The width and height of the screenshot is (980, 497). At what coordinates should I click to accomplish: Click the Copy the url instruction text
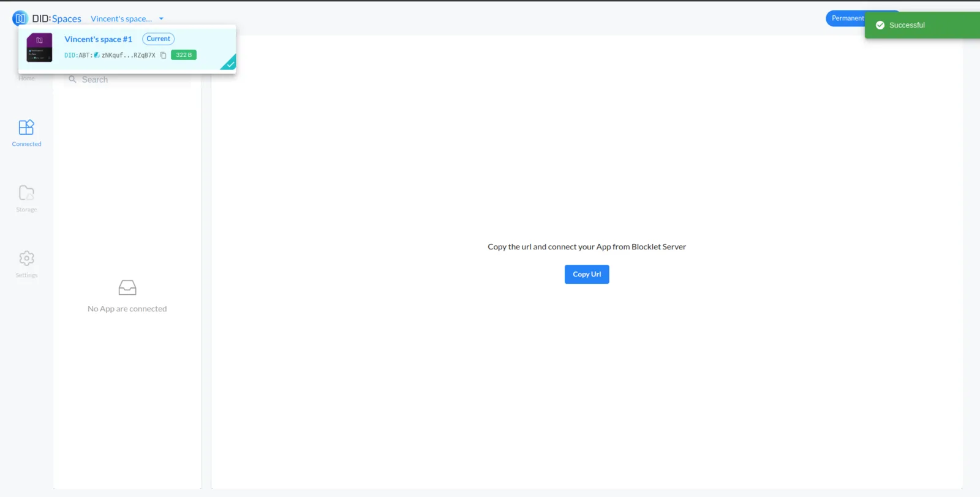[587, 247]
